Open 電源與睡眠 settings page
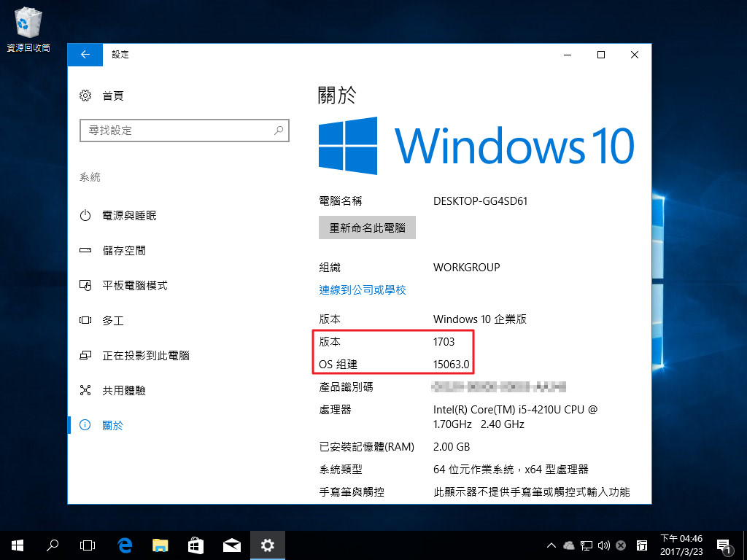Image resolution: width=747 pixels, height=560 pixels. (129, 216)
